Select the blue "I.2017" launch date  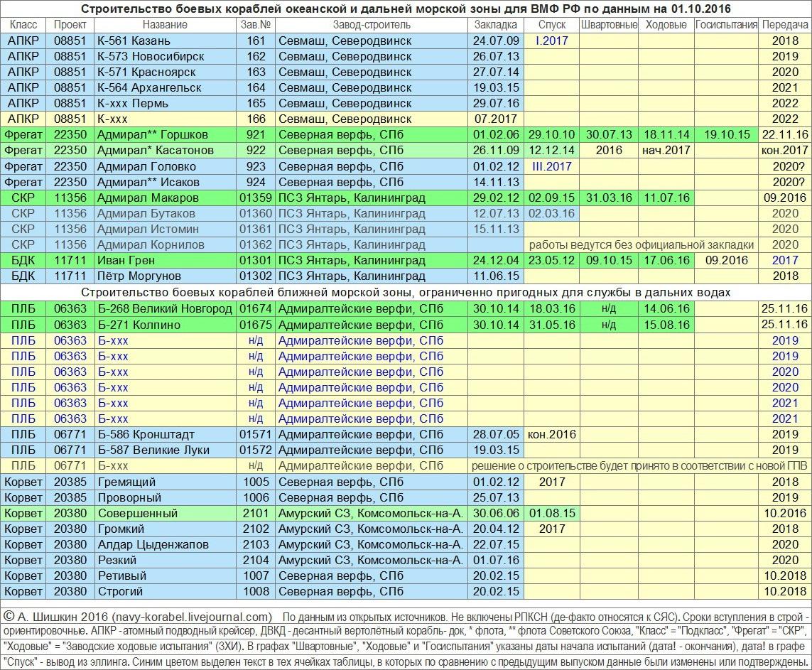551,40
